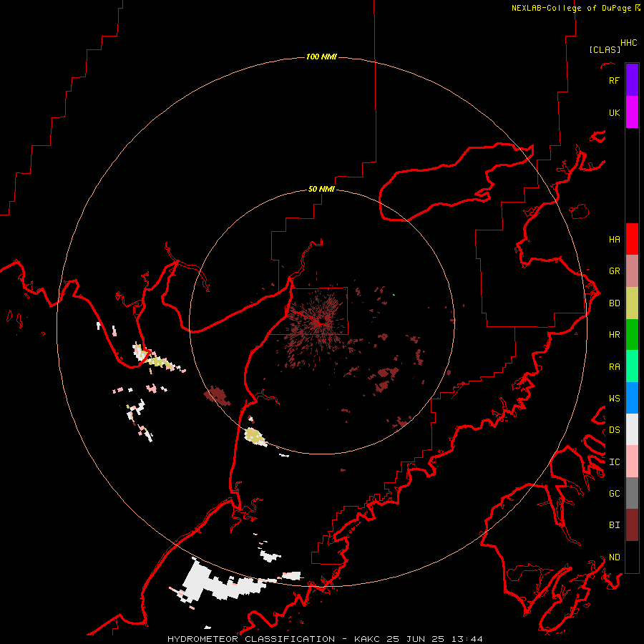
Task: Click the HA red legend swatch
Action: pos(632,239)
